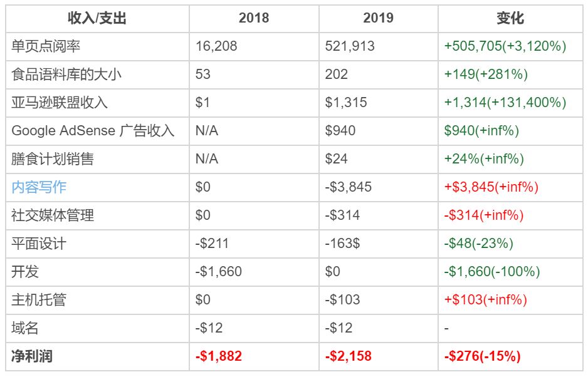The width and height of the screenshot is (588, 377).
Task: Click the $1,315 value cell
Action: (346, 103)
